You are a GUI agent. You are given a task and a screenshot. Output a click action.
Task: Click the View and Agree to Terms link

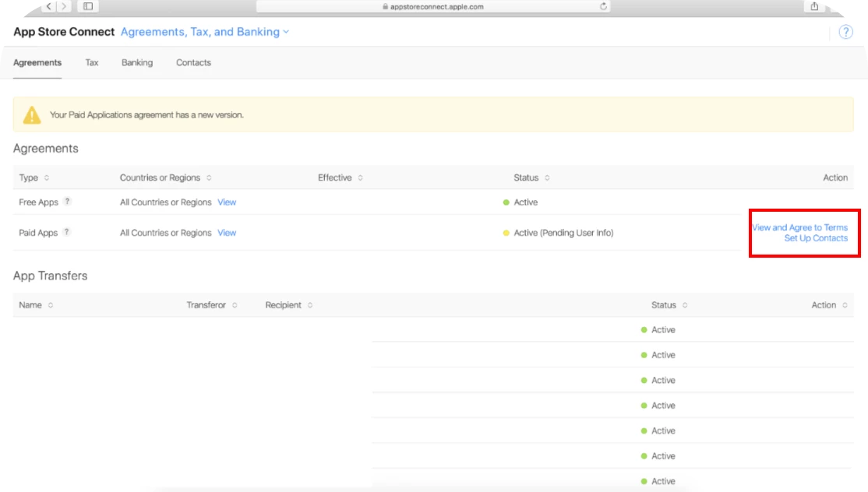pos(799,227)
